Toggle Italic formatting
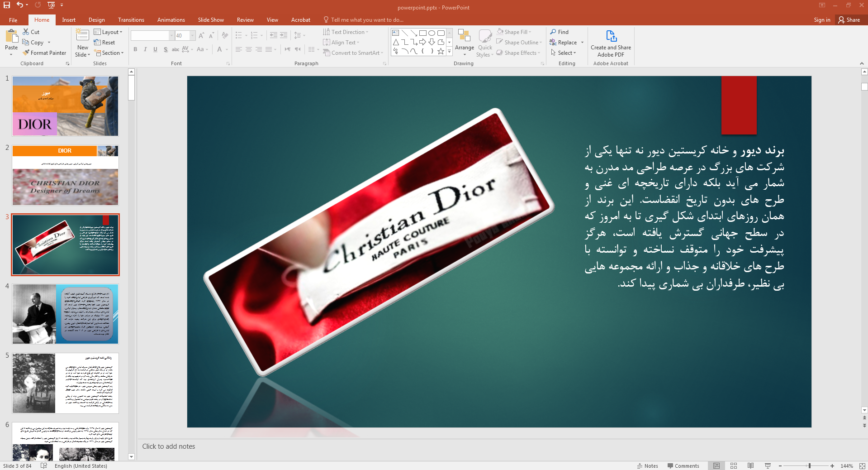The image size is (868, 470). (x=145, y=49)
